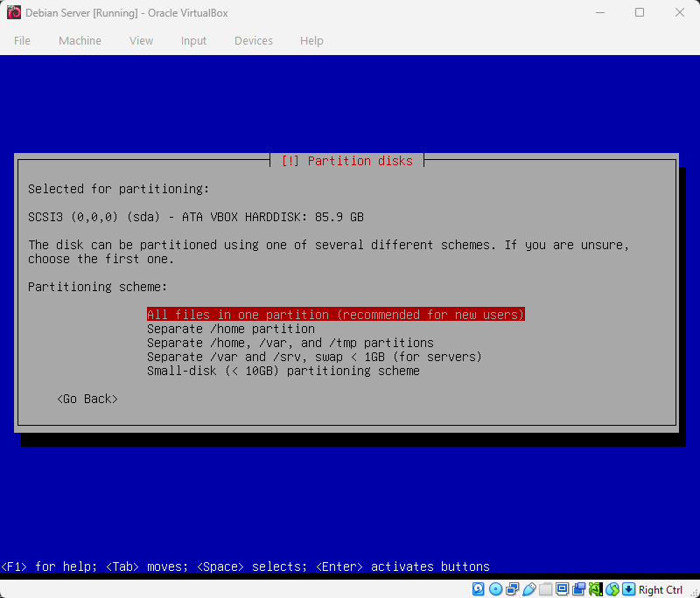Click the VirtualBox logo in the title bar
This screenshot has height=598, width=700.
(12, 12)
